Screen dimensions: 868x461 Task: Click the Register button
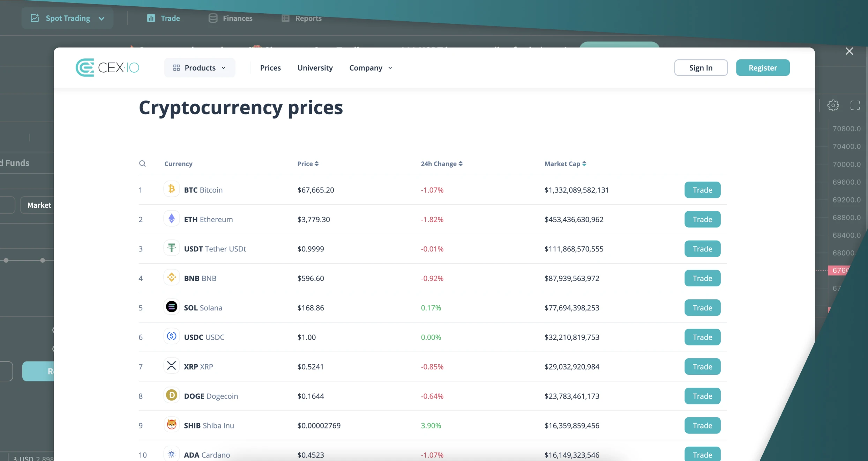pyautogui.click(x=763, y=68)
